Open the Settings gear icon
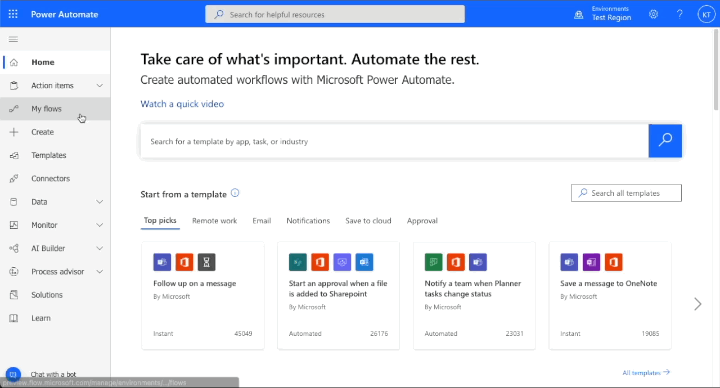720x388 pixels. (653, 14)
